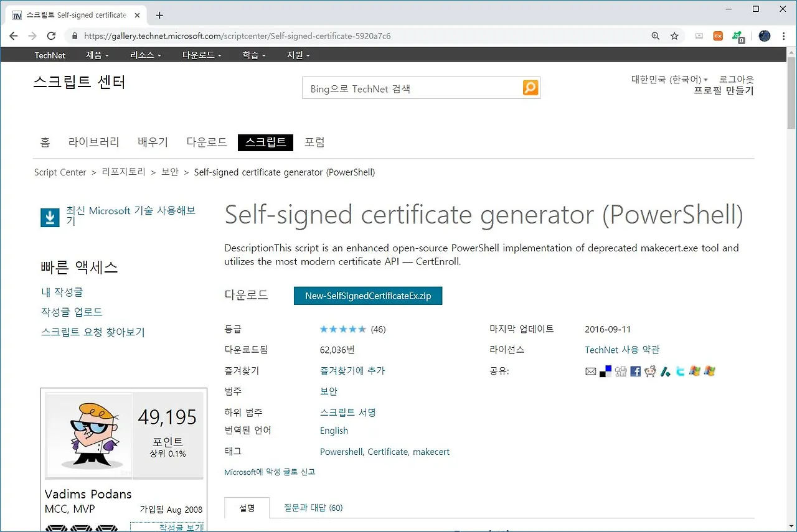Reload the page with the refresh icon
Image resolution: width=797 pixels, height=532 pixels.
coord(52,36)
